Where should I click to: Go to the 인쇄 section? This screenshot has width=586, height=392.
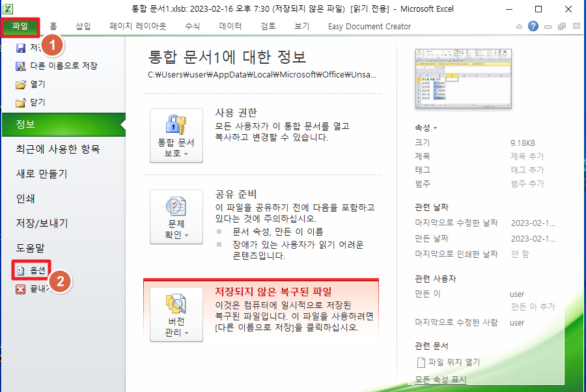(x=25, y=199)
